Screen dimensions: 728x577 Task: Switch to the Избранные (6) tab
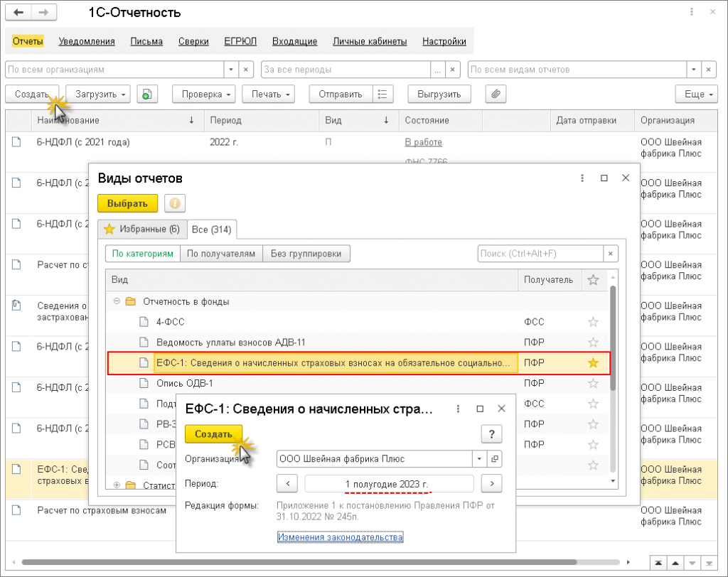(x=142, y=229)
